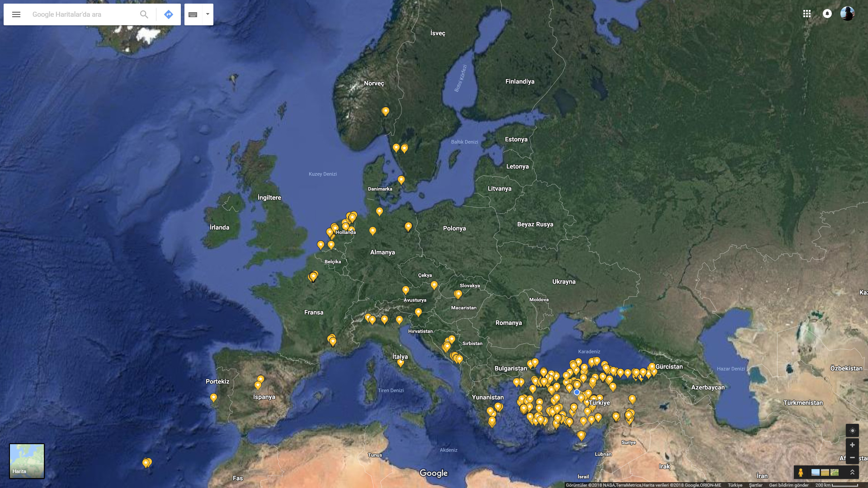Click the on-screen keyboard icon
Viewport: 868px width, 488px height.
coord(193,14)
